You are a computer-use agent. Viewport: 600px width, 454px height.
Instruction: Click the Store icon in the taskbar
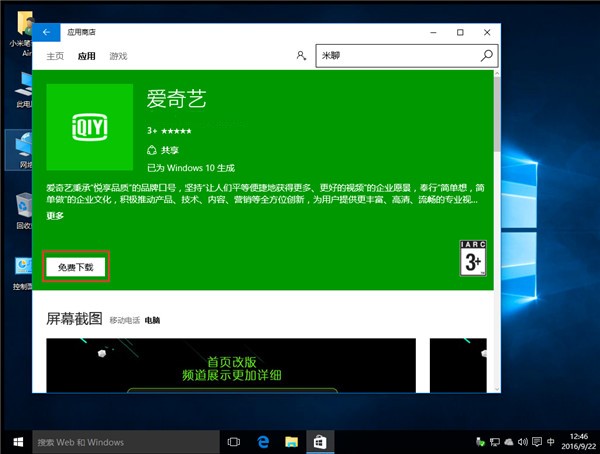point(320,442)
